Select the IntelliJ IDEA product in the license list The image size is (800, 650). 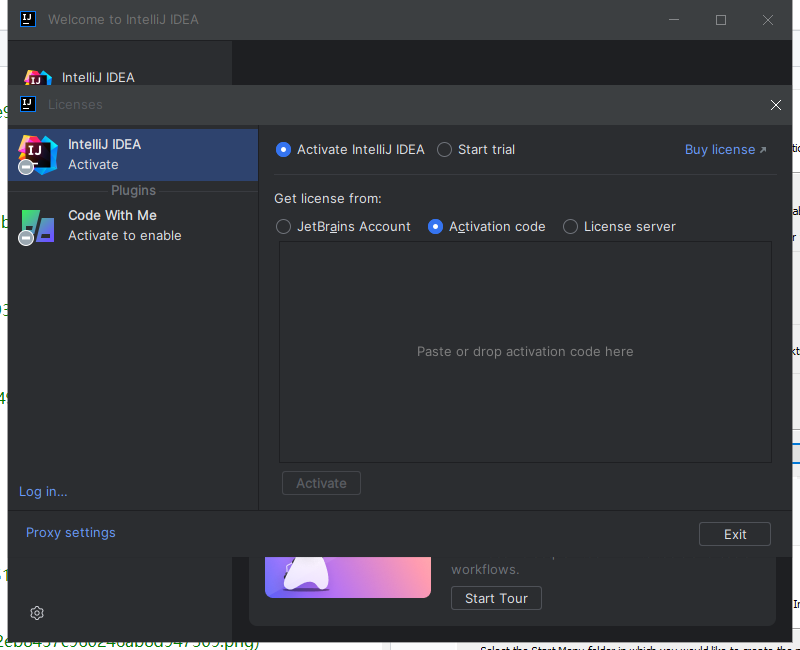pyautogui.click(x=133, y=155)
